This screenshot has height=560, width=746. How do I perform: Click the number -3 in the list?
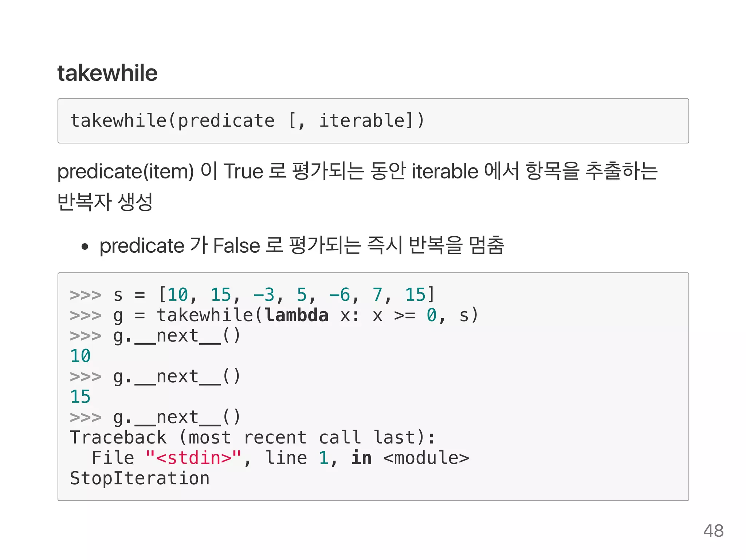[264, 295]
